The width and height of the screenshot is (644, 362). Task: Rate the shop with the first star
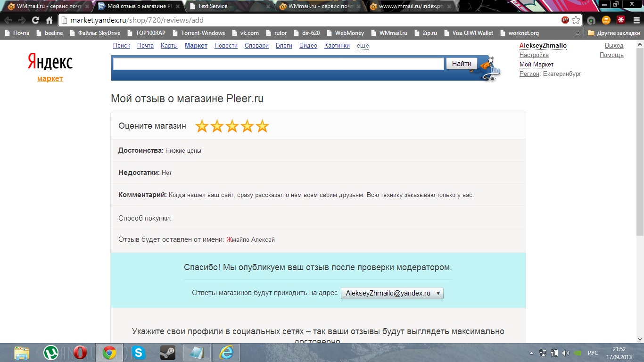[x=202, y=126]
